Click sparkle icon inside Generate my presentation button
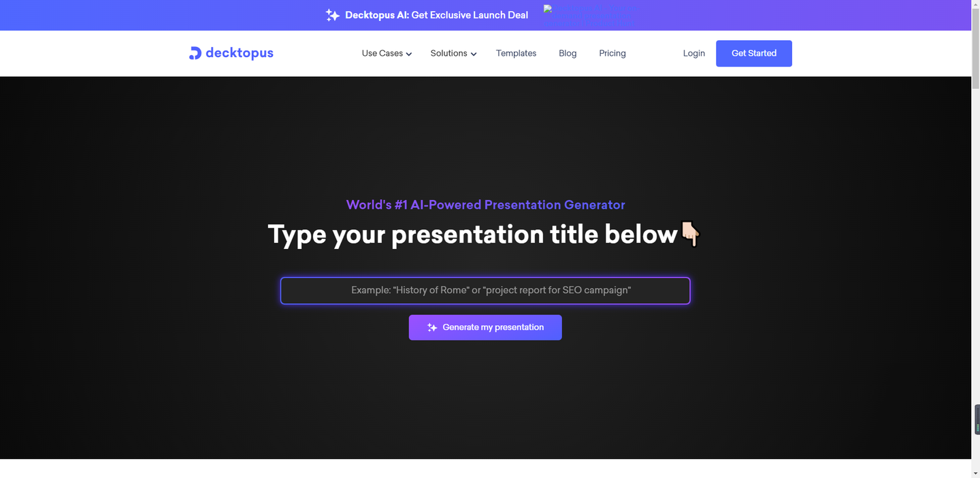Image resolution: width=980 pixels, height=478 pixels. [x=432, y=328]
